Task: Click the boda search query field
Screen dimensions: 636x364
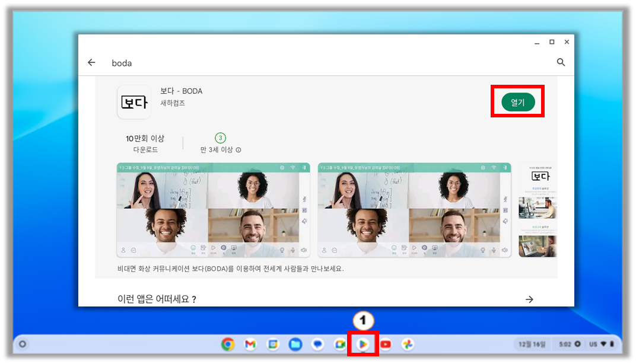Action: click(x=122, y=63)
